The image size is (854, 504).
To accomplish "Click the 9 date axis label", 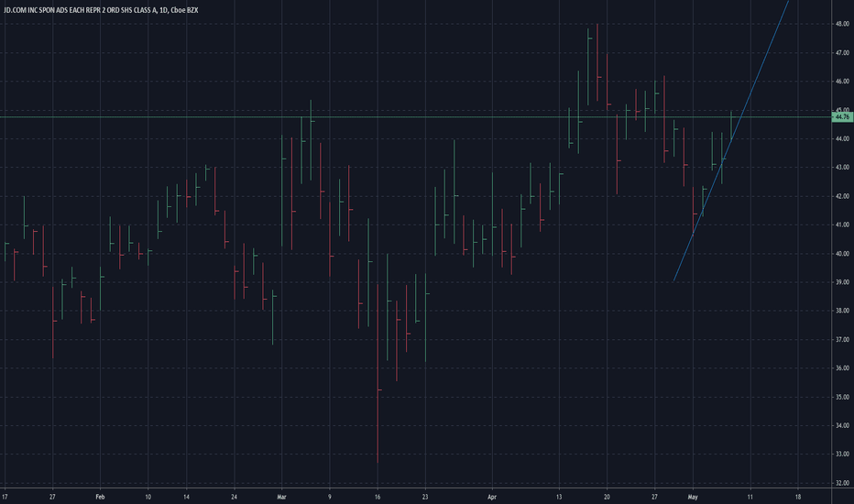I will pyautogui.click(x=330, y=497).
